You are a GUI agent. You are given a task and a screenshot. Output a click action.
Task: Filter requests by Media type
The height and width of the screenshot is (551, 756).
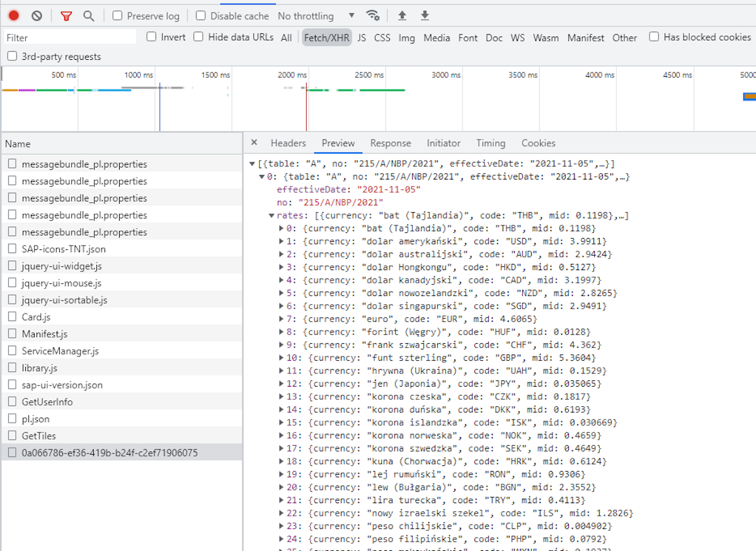[x=437, y=38]
